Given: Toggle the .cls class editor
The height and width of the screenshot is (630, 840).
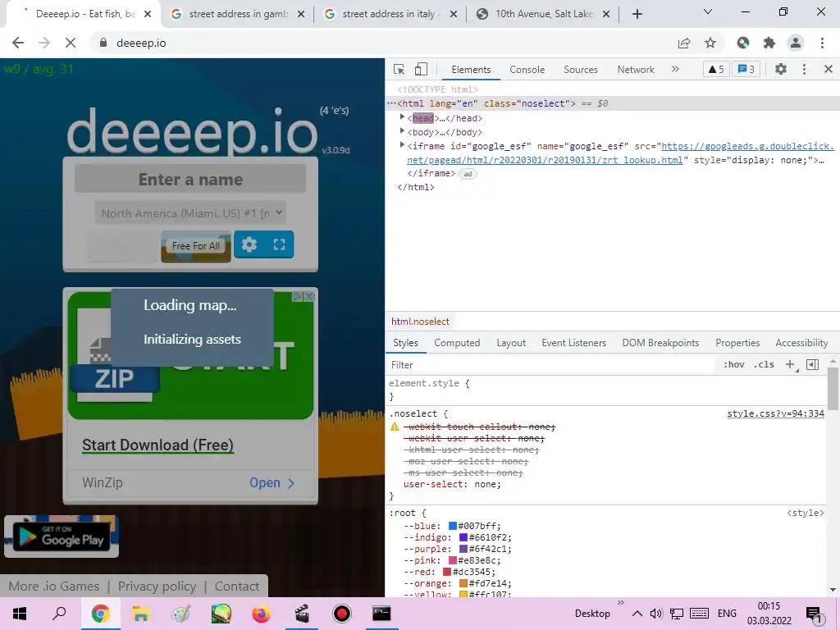Looking at the screenshot, I should click(x=764, y=365).
